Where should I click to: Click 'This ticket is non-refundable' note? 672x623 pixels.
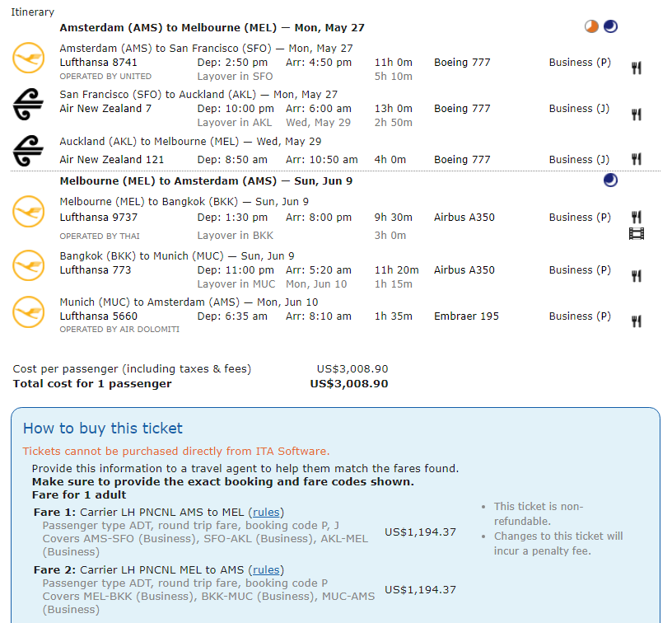point(539,514)
